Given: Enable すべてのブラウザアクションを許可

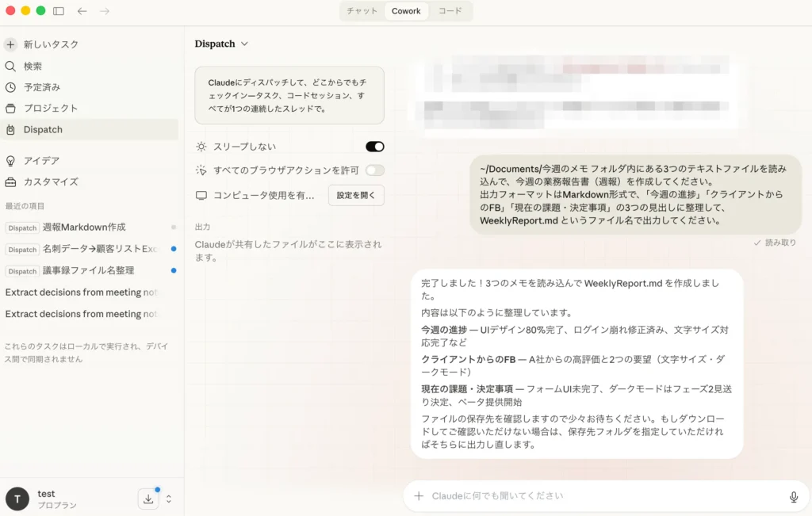Looking at the screenshot, I should [373, 170].
